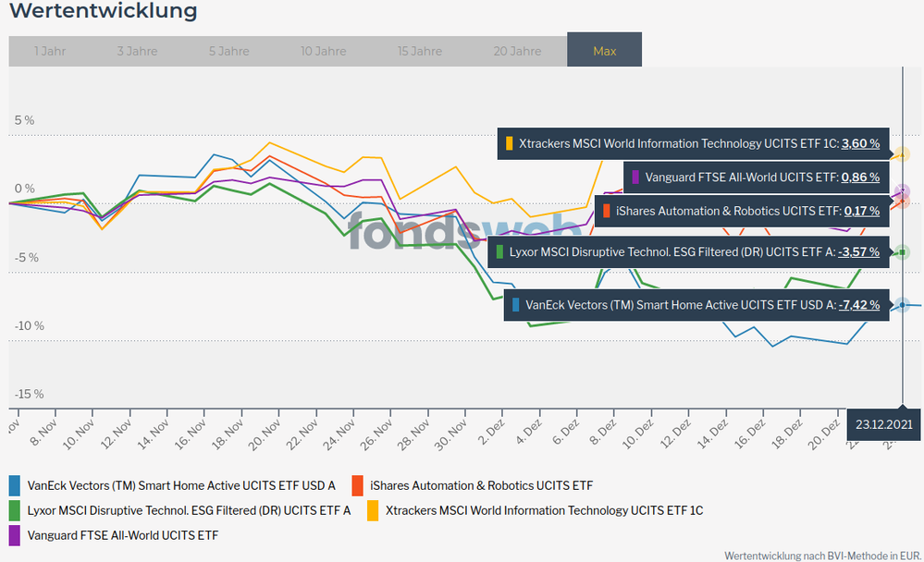The image size is (924, 562).
Task: Click the blue VanEck legend color square
Action: pyautogui.click(x=15, y=485)
